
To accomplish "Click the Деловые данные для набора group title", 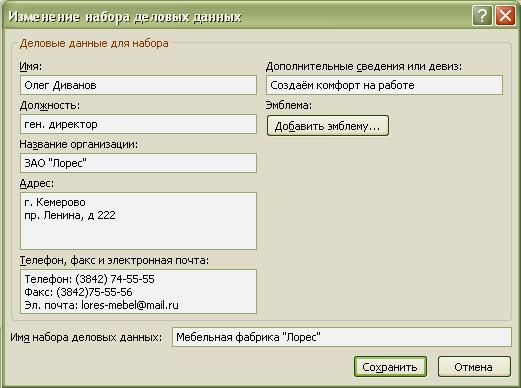I will (x=94, y=43).
